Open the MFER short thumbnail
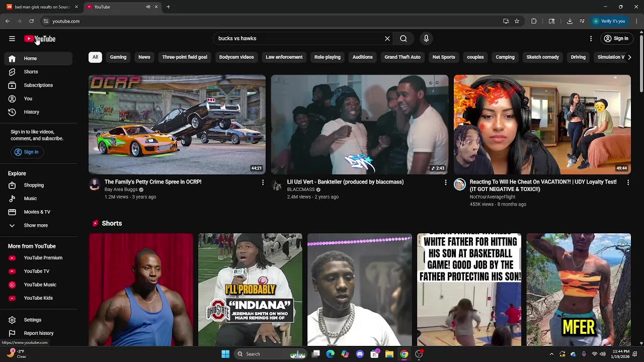The width and height of the screenshot is (644, 362). (x=579, y=290)
